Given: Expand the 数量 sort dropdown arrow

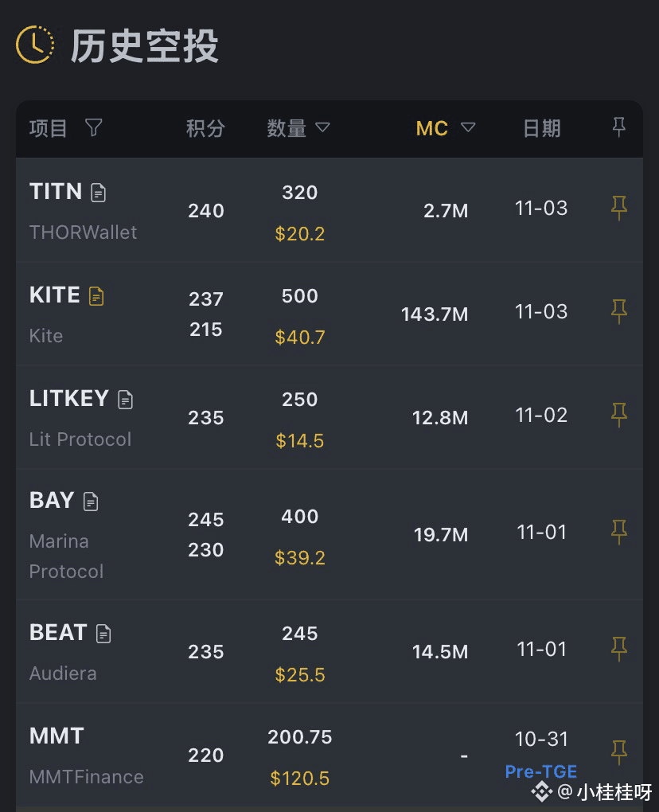Looking at the screenshot, I should pyautogui.click(x=322, y=127).
